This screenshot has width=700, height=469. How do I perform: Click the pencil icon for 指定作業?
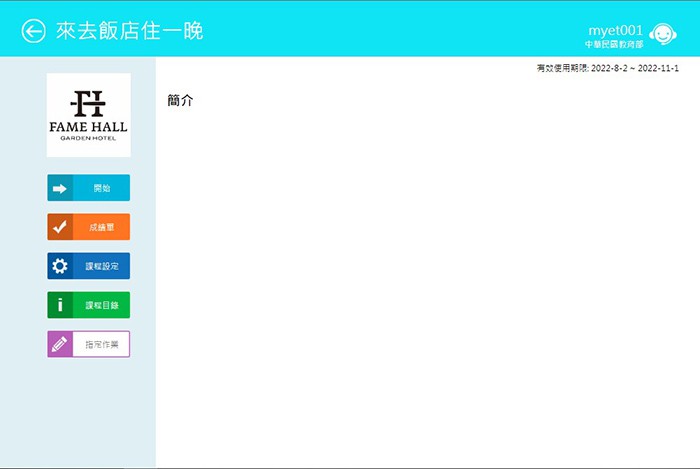point(60,344)
